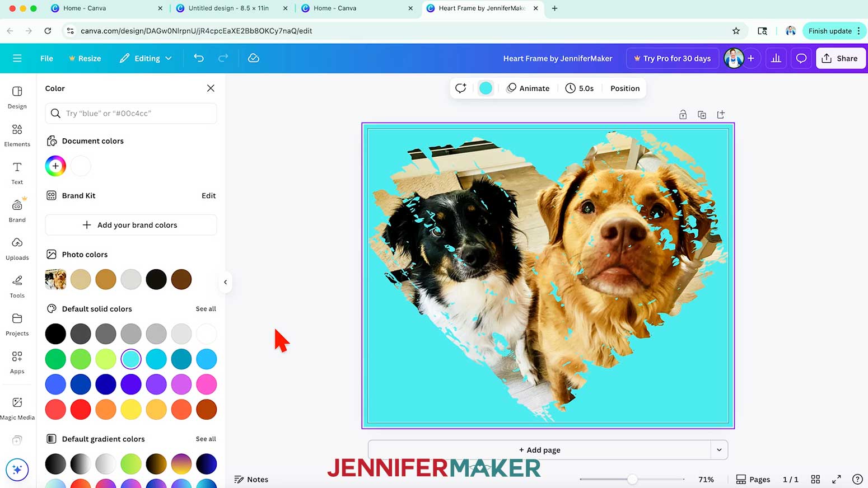868x488 pixels.
Task: Open the help question mark
Action: [x=857, y=479]
